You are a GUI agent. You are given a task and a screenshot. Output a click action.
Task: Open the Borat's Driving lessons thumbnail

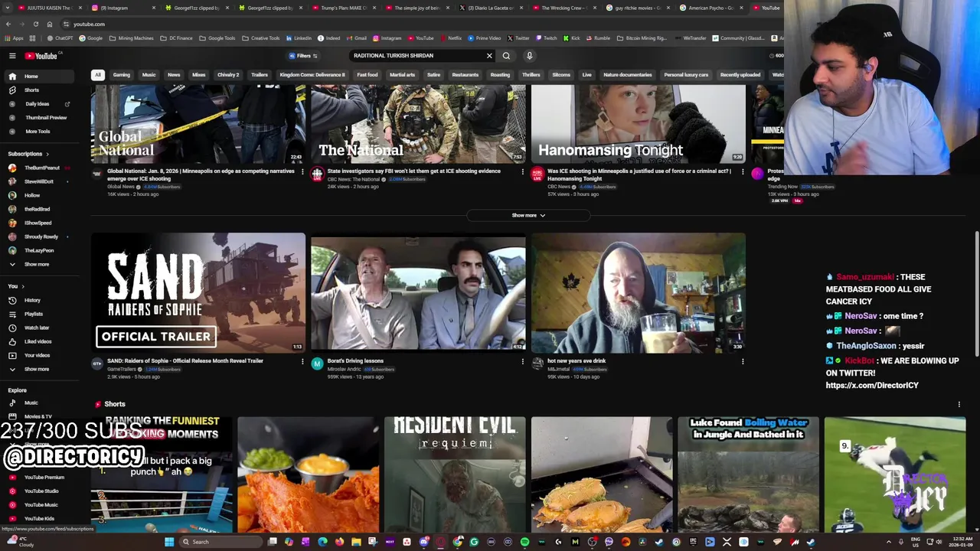click(x=418, y=292)
